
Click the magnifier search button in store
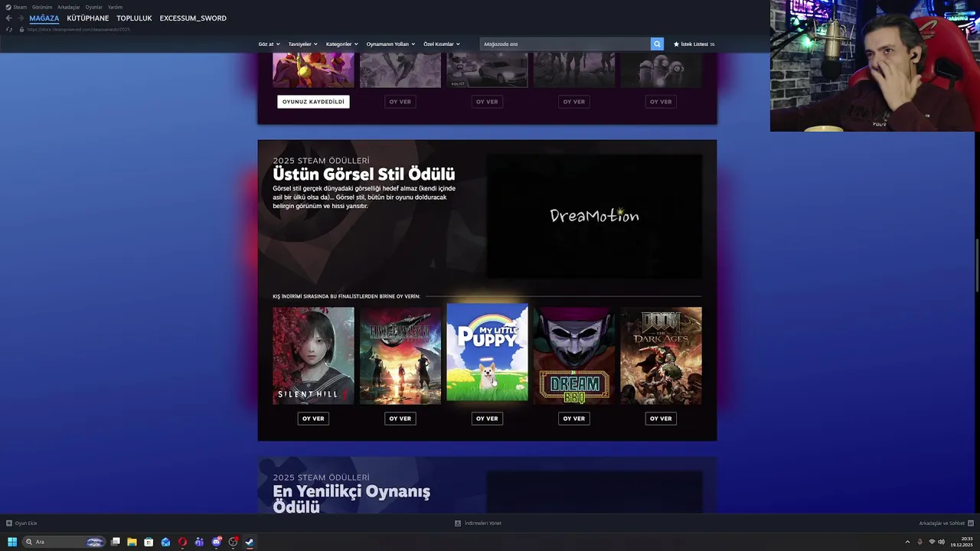pyautogui.click(x=657, y=44)
